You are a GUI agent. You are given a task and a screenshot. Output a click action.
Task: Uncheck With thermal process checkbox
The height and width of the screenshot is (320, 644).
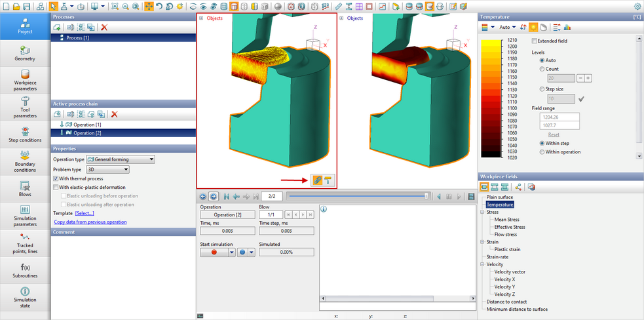(x=56, y=178)
